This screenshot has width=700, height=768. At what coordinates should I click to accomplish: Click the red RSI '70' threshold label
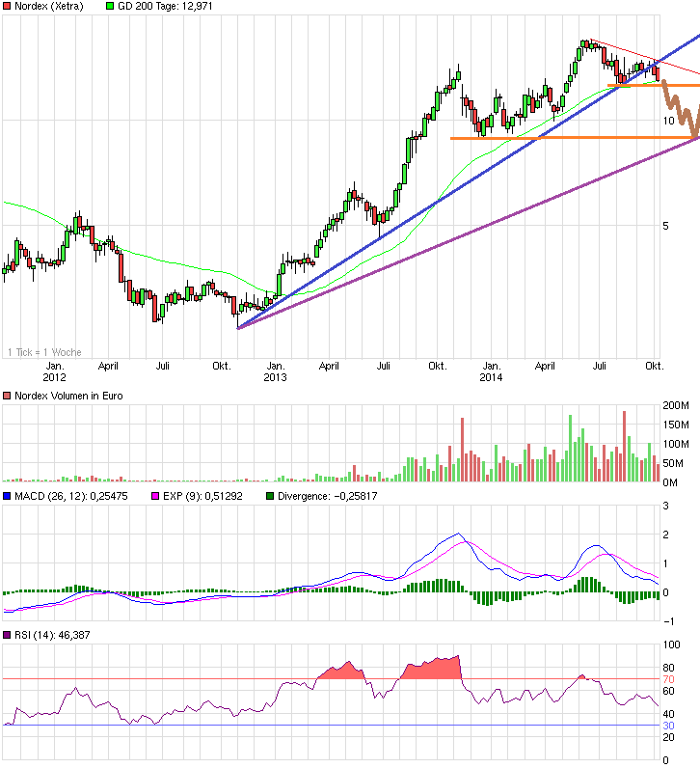point(669,679)
